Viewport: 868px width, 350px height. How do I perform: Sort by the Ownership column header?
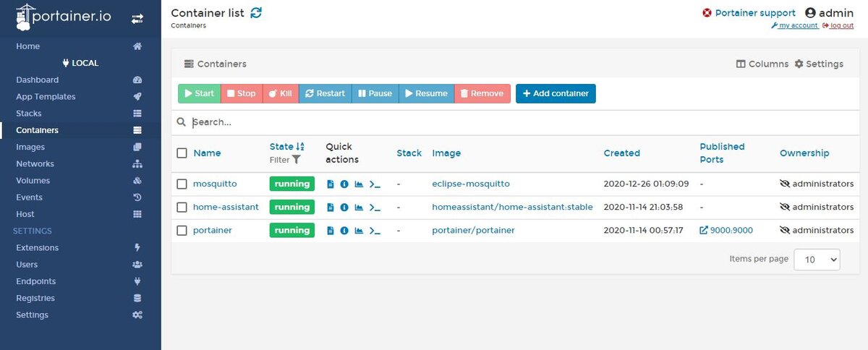[804, 153]
